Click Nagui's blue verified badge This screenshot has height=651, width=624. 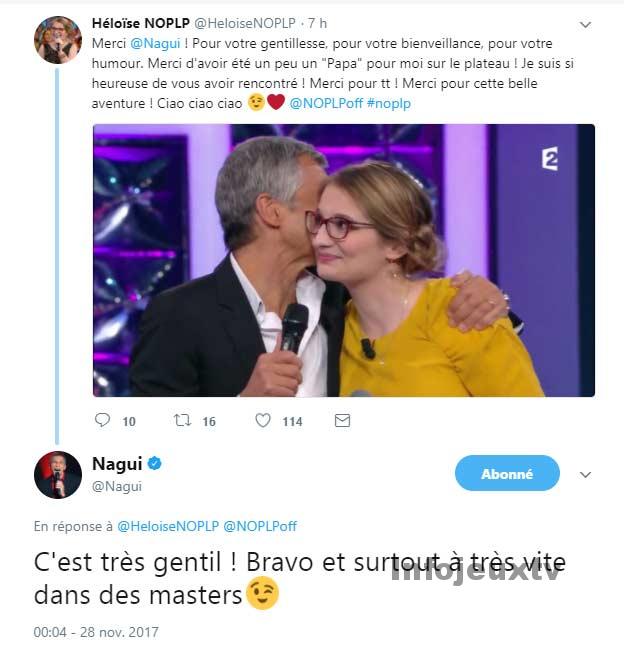(154, 463)
